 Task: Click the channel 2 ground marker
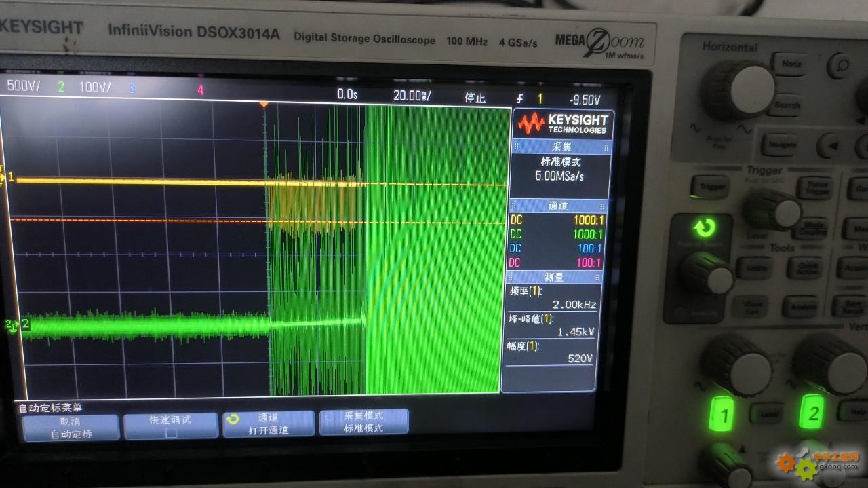click(18, 324)
